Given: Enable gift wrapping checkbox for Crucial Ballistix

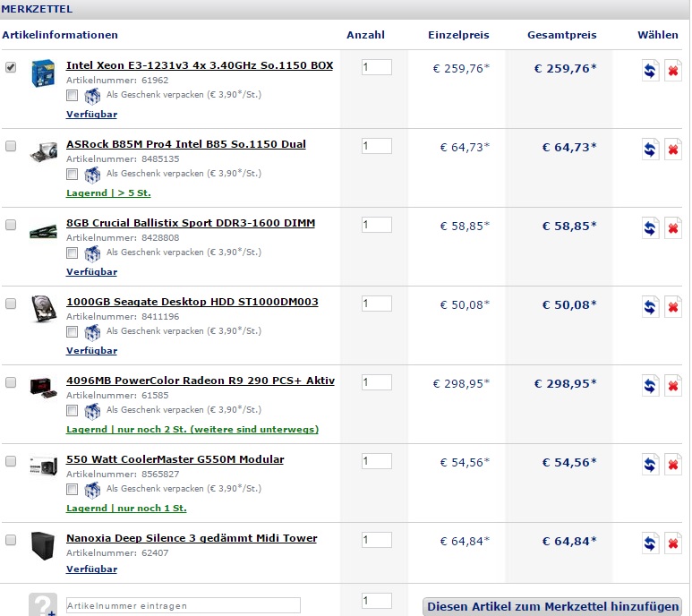Looking at the screenshot, I should (72, 252).
